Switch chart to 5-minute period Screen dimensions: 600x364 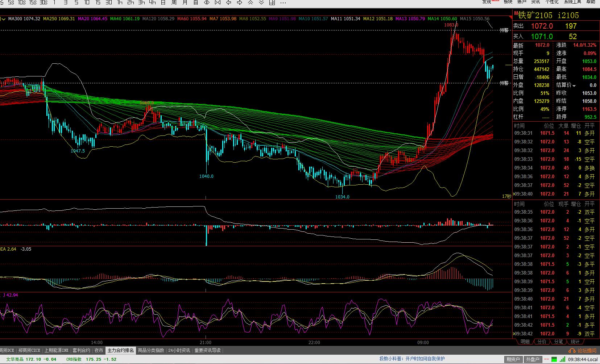click(76, 2)
